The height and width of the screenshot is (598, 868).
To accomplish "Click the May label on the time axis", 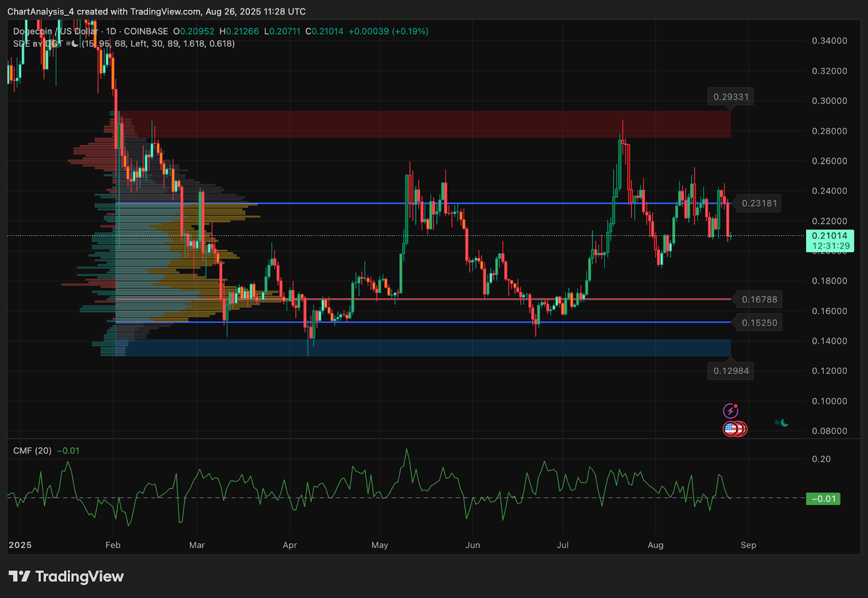I will click(x=380, y=545).
